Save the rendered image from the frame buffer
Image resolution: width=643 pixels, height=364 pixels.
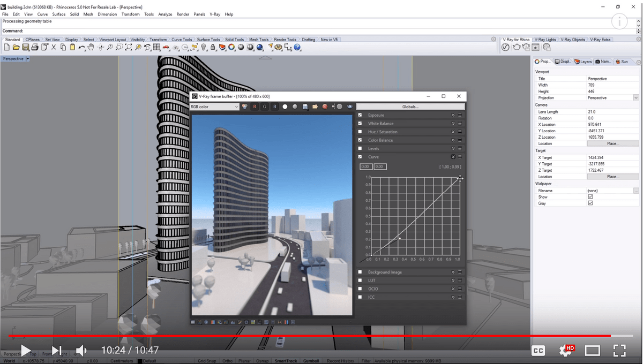tap(305, 107)
